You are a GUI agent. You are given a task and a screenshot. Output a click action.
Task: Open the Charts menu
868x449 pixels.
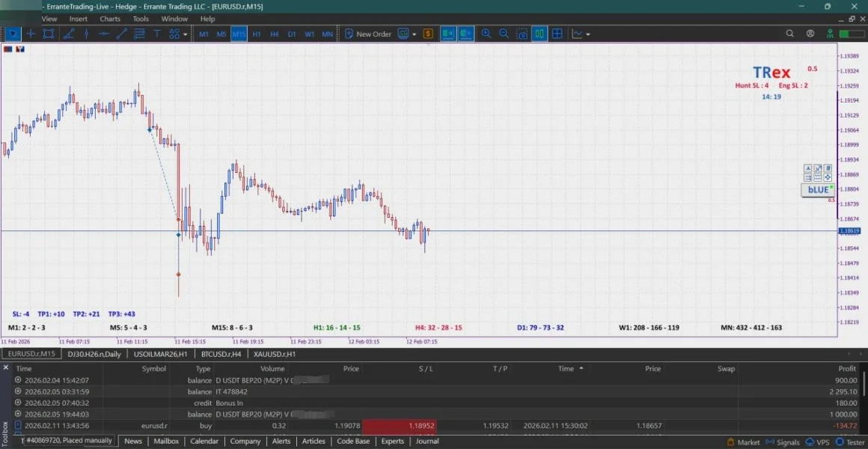pos(110,19)
